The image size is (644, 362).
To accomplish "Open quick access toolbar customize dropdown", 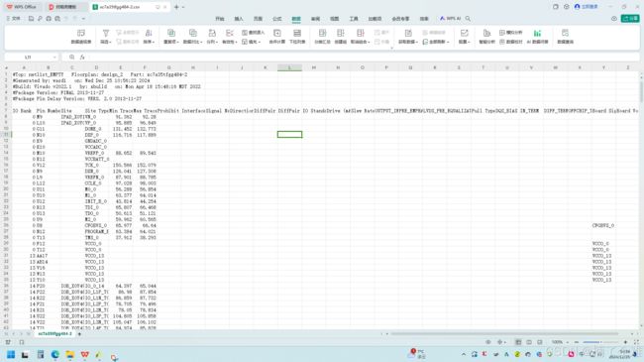I will click(x=83, y=19).
